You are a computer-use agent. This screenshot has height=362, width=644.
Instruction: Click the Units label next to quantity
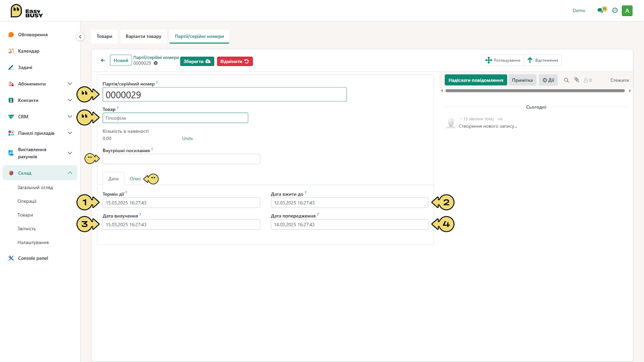(x=188, y=138)
